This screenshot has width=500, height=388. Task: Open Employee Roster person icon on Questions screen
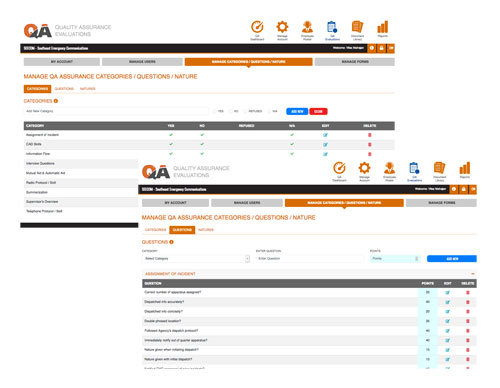pyautogui.click(x=389, y=168)
